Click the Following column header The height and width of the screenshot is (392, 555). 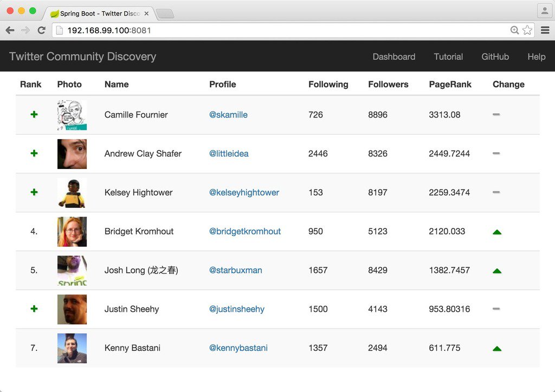tap(328, 84)
